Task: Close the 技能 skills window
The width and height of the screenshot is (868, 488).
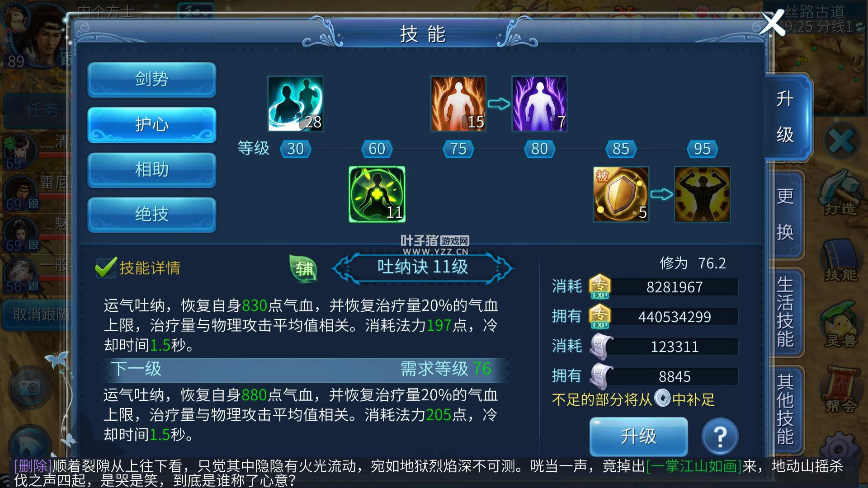Action: point(772,23)
